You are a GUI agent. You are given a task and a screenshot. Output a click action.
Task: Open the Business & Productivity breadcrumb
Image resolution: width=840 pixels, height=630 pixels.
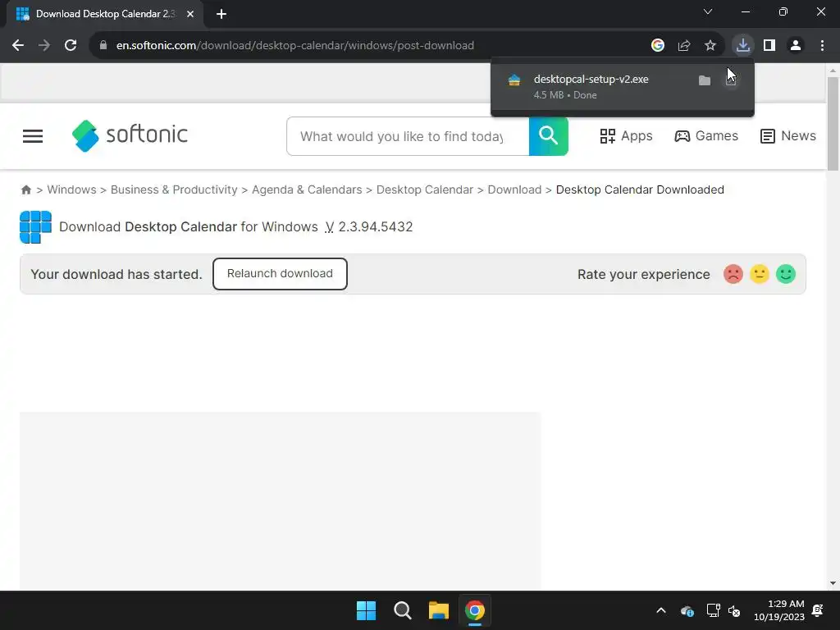174,189
